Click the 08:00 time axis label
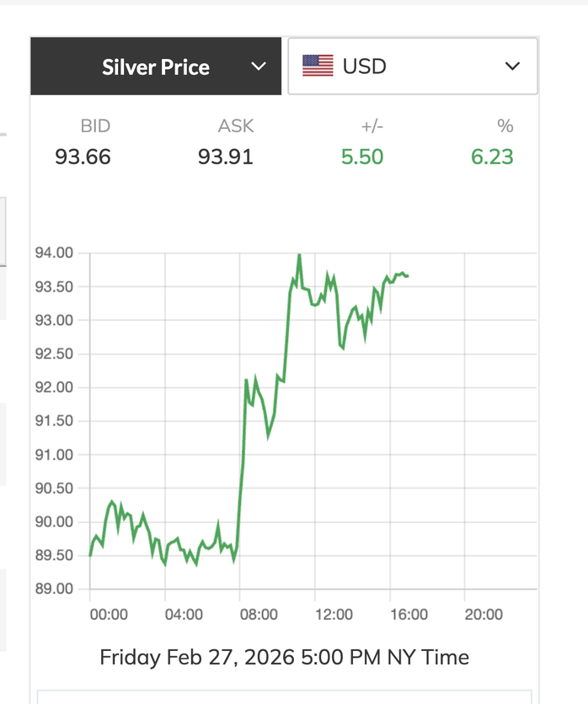The height and width of the screenshot is (704, 588). click(258, 615)
